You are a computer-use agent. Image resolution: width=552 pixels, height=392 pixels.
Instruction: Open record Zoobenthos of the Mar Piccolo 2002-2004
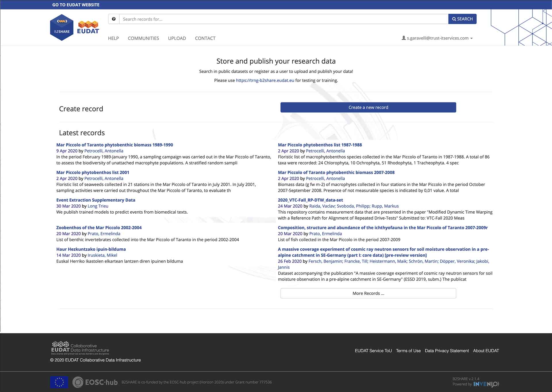[99, 227]
